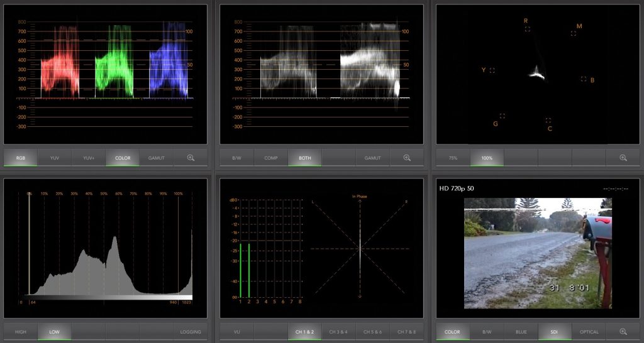The width and height of the screenshot is (644, 343).
Task: Click the timecode readout in picture view
Action: tap(616, 188)
